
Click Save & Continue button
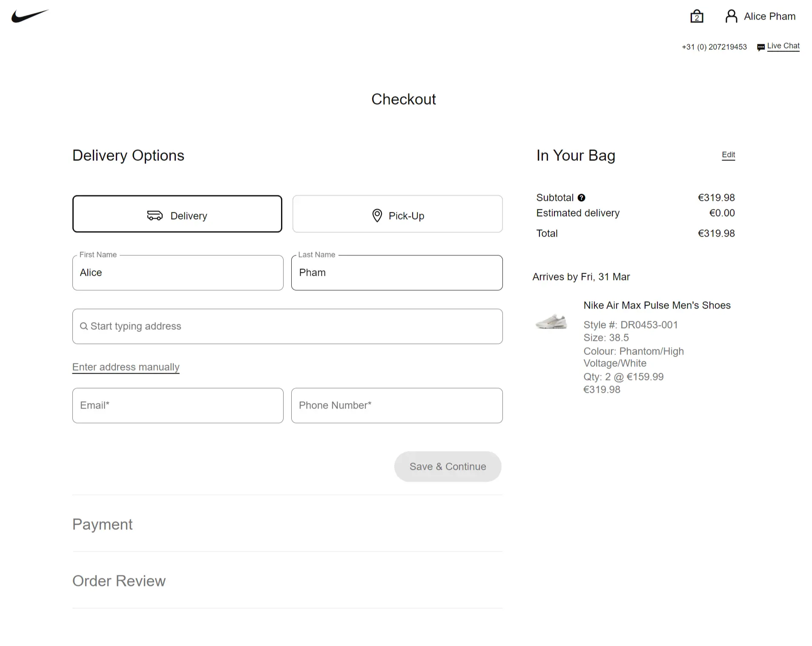point(448,466)
